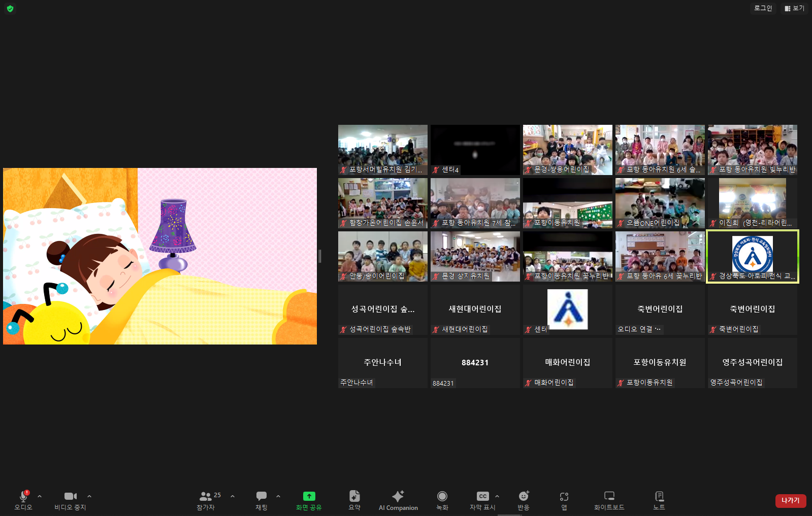Open the view layout menu
Viewport: 812px width, 516px height.
[794, 8]
